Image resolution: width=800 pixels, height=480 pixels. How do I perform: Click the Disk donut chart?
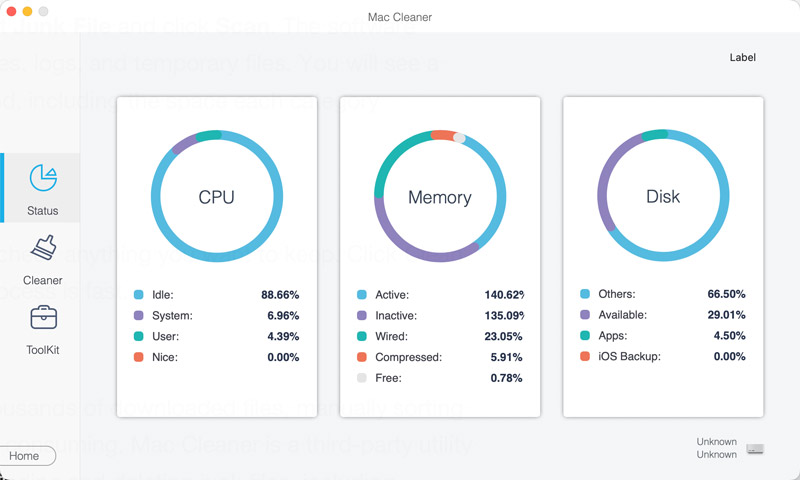pos(663,195)
